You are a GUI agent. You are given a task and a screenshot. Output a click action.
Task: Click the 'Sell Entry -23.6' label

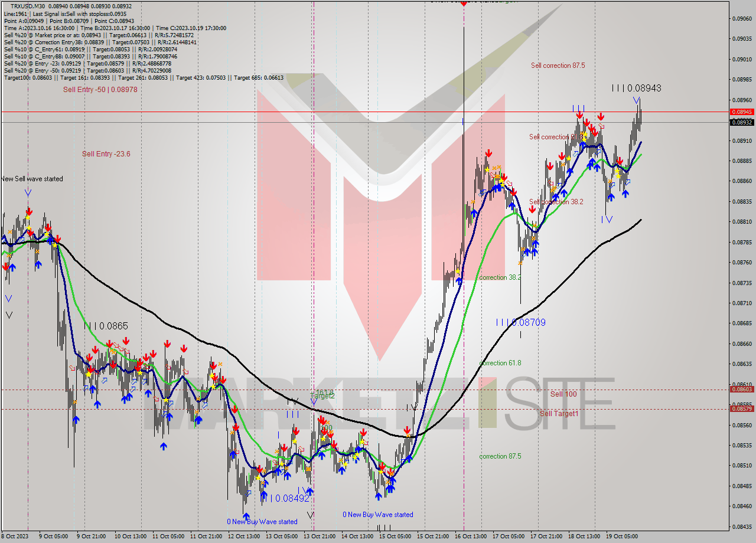(106, 154)
